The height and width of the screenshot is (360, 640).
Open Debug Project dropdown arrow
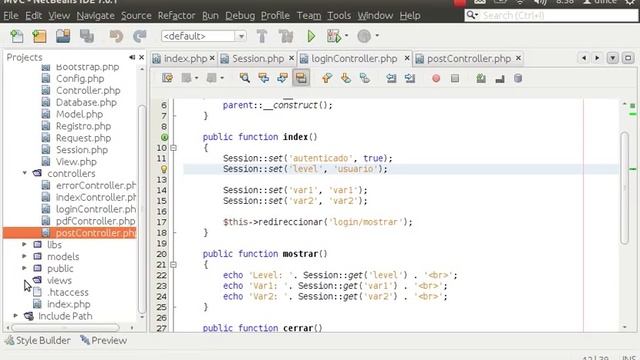(347, 36)
